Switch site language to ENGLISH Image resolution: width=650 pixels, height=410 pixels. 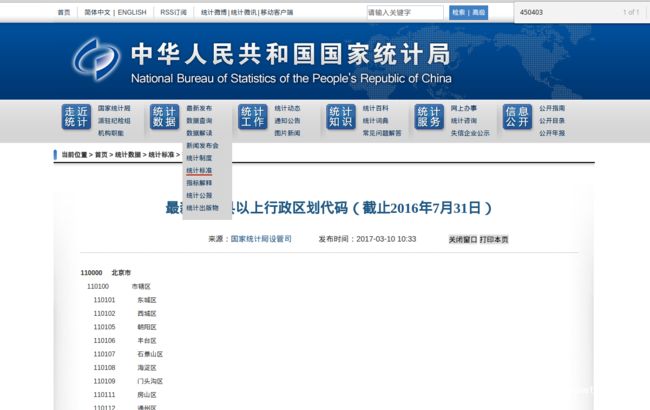132,12
